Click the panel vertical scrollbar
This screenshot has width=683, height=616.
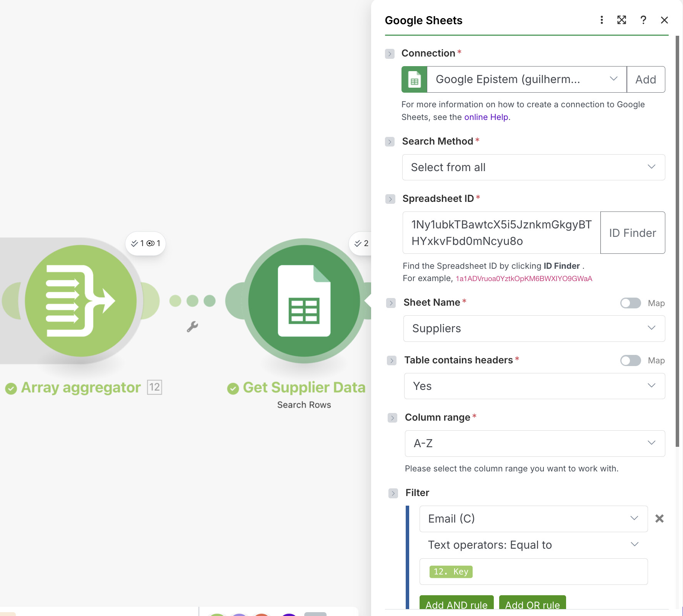click(x=677, y=241)
